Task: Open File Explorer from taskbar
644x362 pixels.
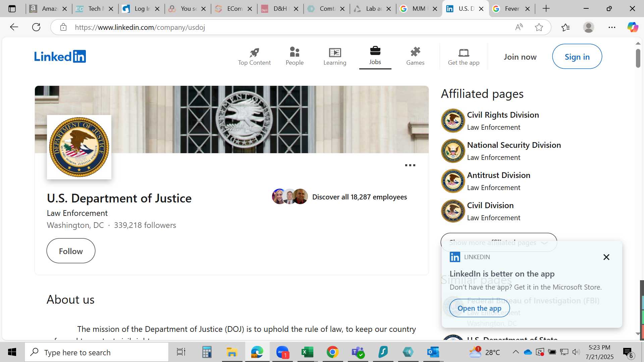Action: click(x=232, y=352)
